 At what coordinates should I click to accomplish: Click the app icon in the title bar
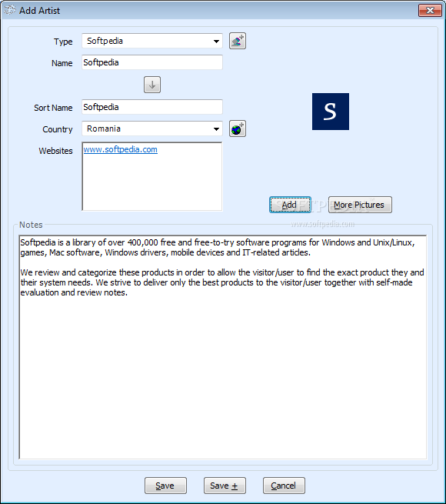9,10
